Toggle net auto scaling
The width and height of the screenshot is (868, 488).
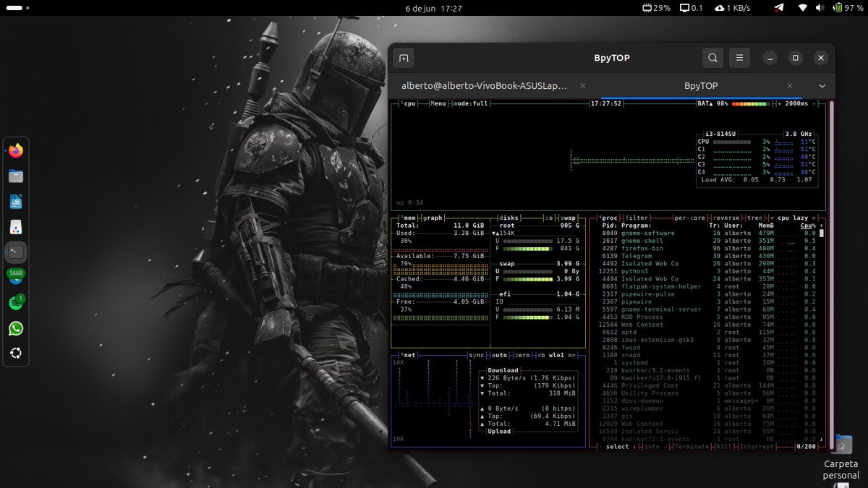point(500,355)
